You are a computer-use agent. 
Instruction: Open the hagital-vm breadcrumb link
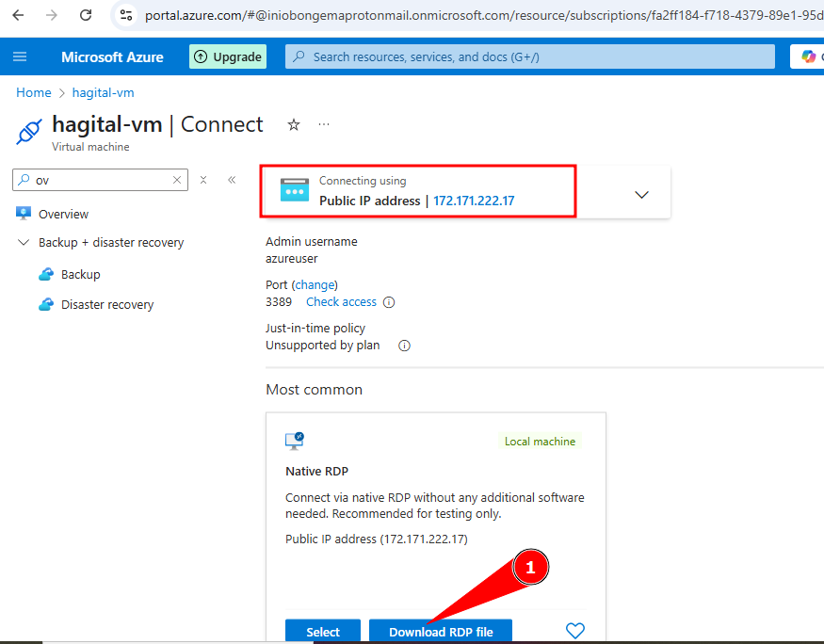click(x=103, y=92)
